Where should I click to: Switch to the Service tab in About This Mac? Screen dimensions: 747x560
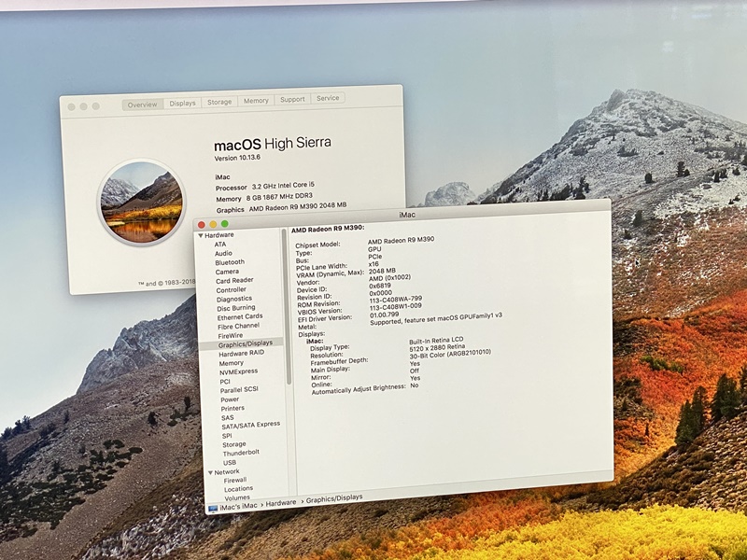coord(328,98)
